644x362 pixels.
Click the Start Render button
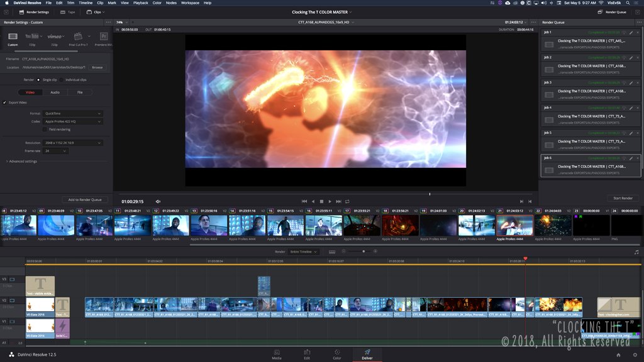click(622, 199)
